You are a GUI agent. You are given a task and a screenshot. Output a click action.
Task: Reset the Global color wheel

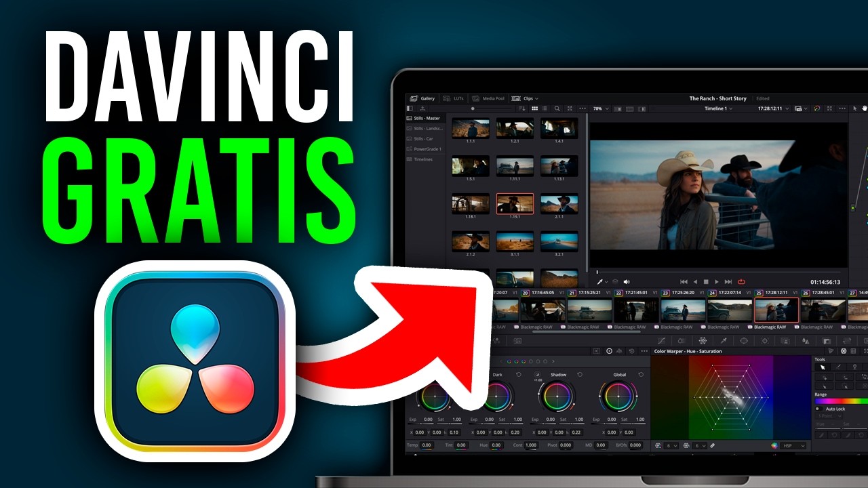[x=641, y=374]
